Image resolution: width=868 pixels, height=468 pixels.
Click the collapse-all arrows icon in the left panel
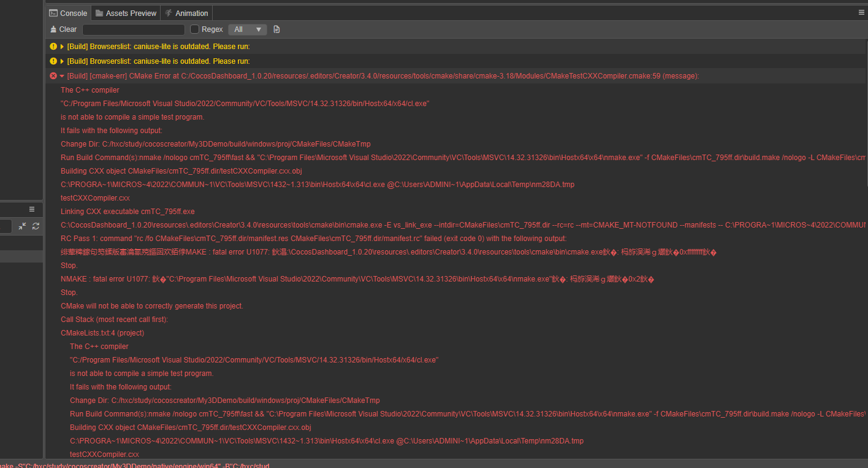coord(22,226)
